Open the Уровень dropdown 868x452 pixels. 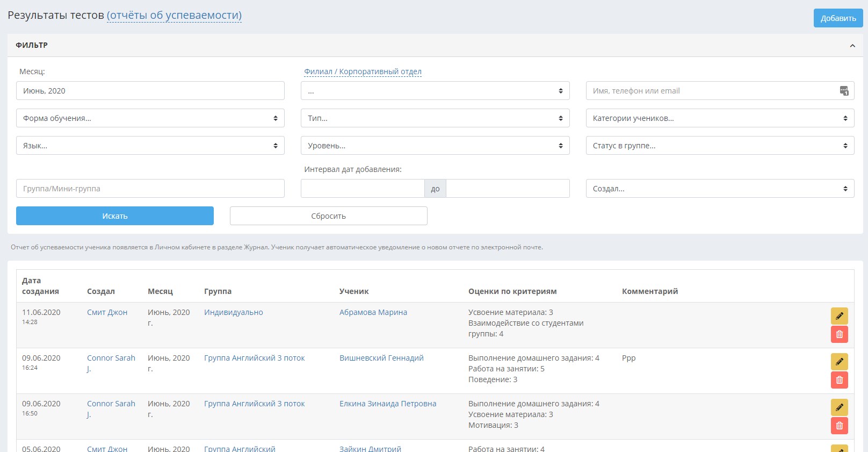point(435,146)
